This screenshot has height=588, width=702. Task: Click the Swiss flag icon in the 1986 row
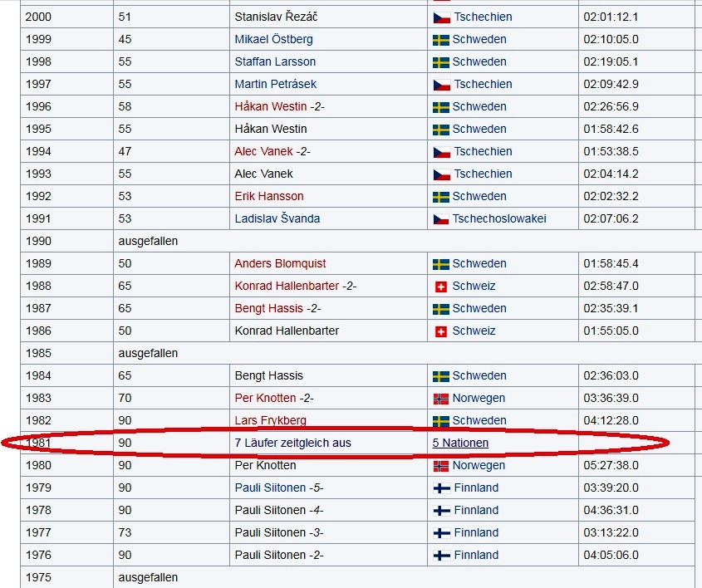(441, 331)
